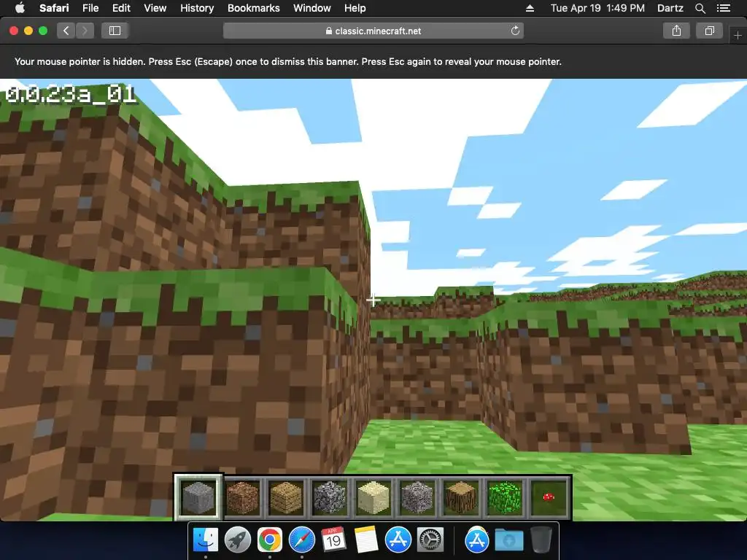Viewport: 747px width, 560px height.
Task: Click the classic.minecraft.net address bar
Action: point(373,31)
